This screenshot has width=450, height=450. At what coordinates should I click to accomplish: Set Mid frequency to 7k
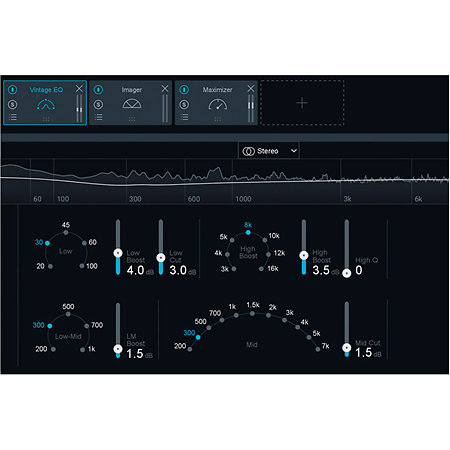[x=318, y=349]
